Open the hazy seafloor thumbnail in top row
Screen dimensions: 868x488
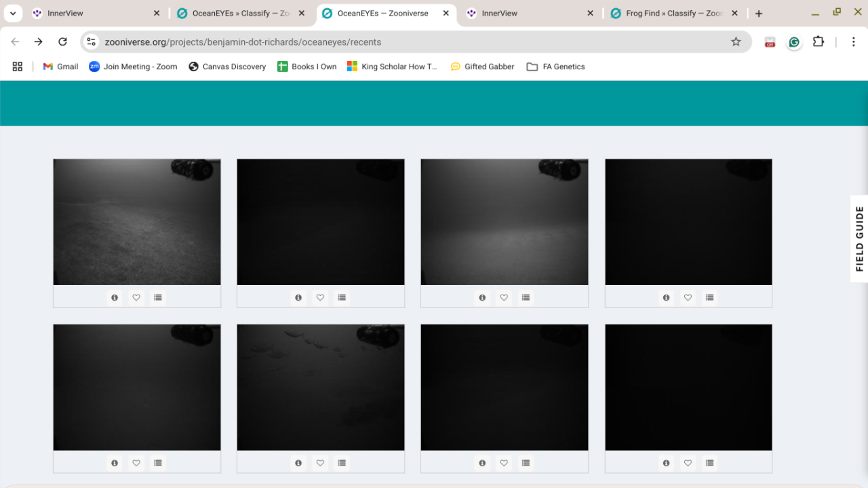(x=505, y=222)
